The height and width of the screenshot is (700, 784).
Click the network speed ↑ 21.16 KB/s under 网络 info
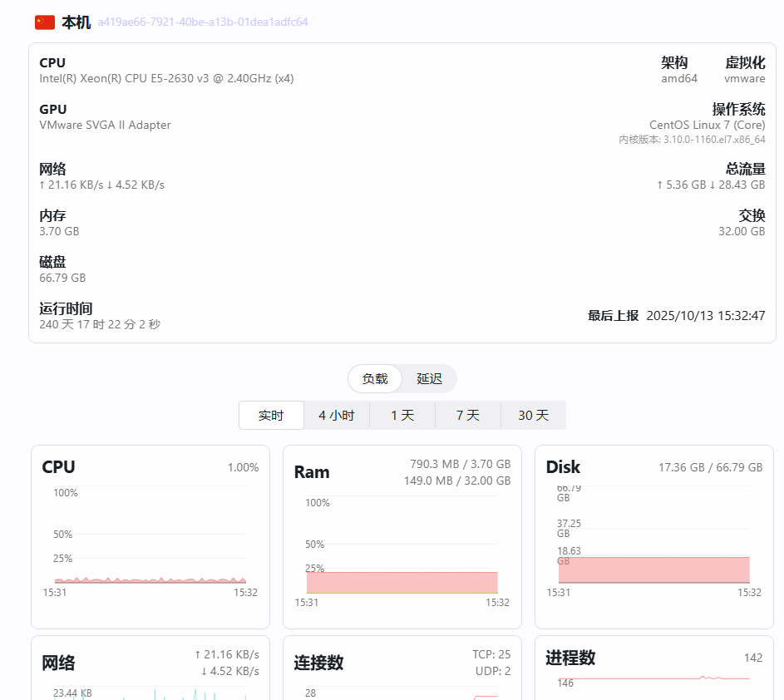click(x=71, y=185)
